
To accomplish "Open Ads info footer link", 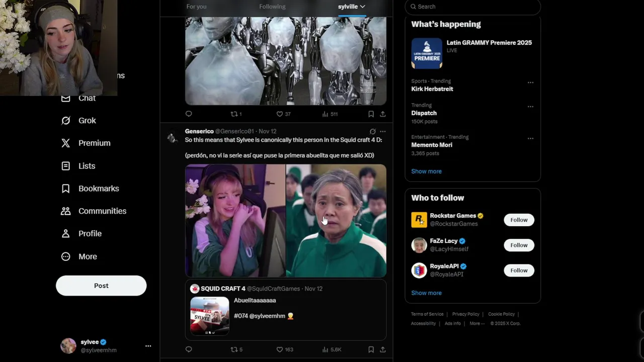I will point(453,324).
